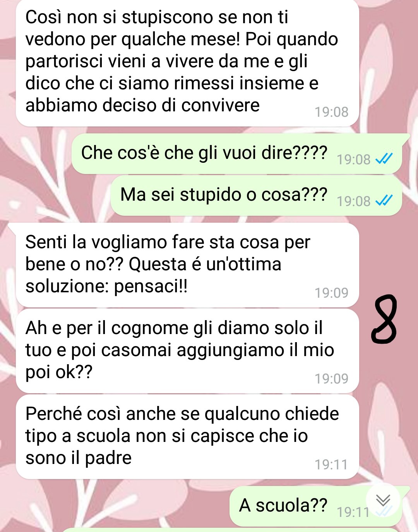Select the sent message 'Ma sei stupido o cosa???'
This screenshot has height=532, width=418.
pyautogui.click(x=256, y=196)
